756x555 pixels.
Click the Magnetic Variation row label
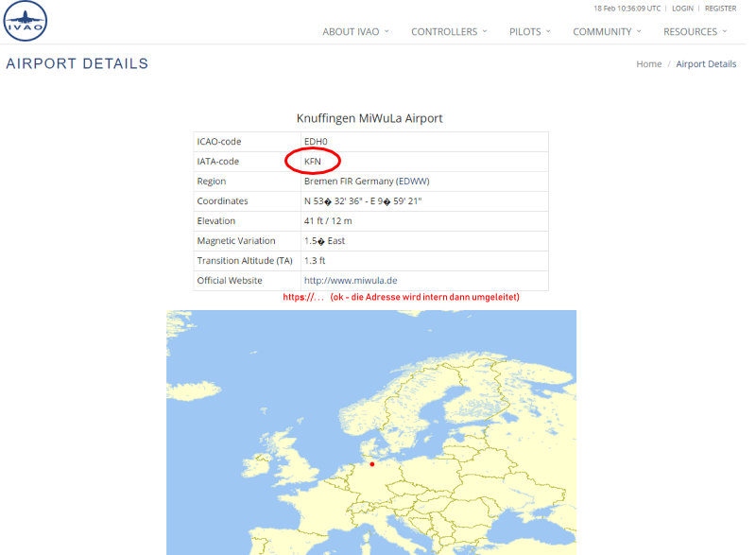click(236, 240)
